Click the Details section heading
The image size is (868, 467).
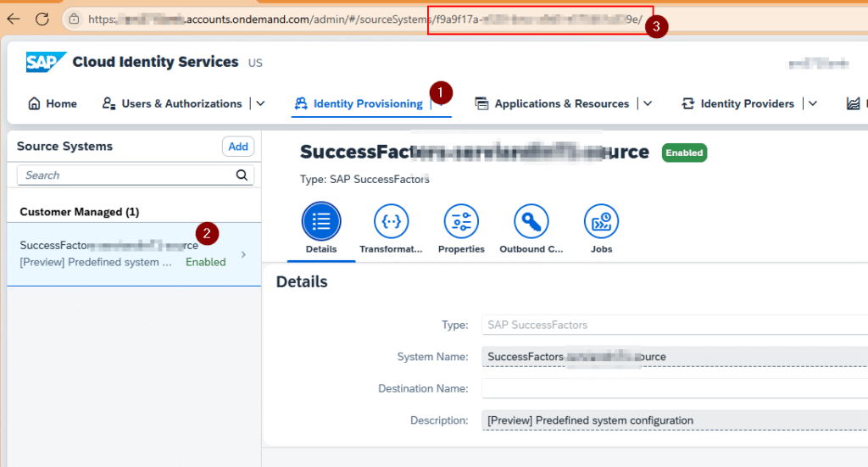pos(302,281)
